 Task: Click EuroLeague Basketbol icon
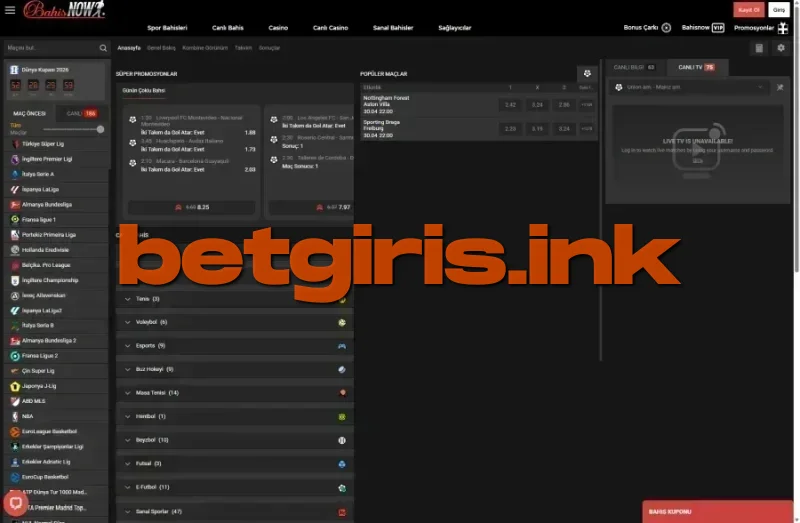pyautogui.click(x=15, y=432)
